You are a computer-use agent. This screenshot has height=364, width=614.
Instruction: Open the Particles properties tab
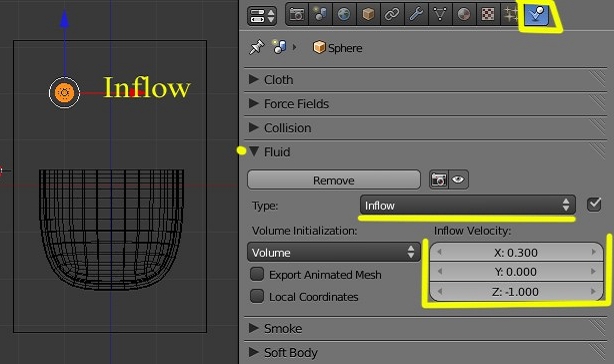[510, 15]
